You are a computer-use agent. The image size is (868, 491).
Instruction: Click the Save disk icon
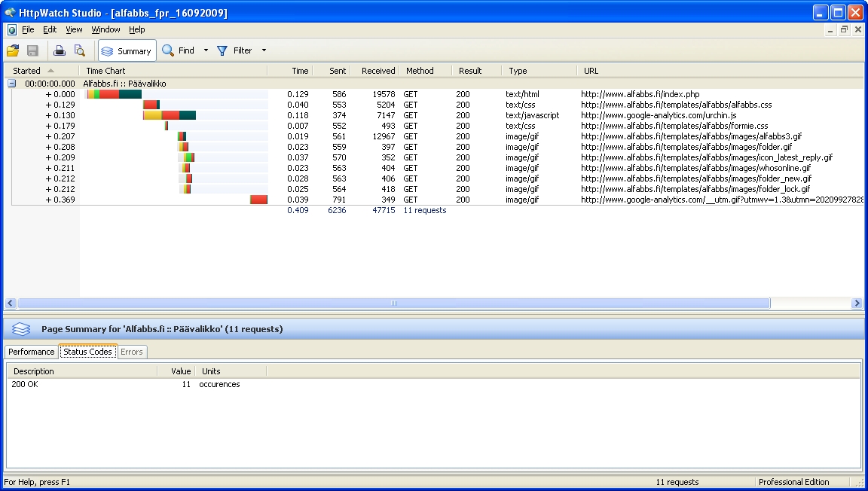click(x=32, y=50)
